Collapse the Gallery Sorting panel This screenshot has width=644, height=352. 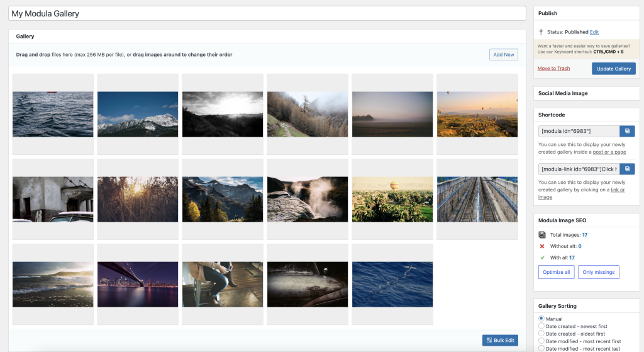586,306
